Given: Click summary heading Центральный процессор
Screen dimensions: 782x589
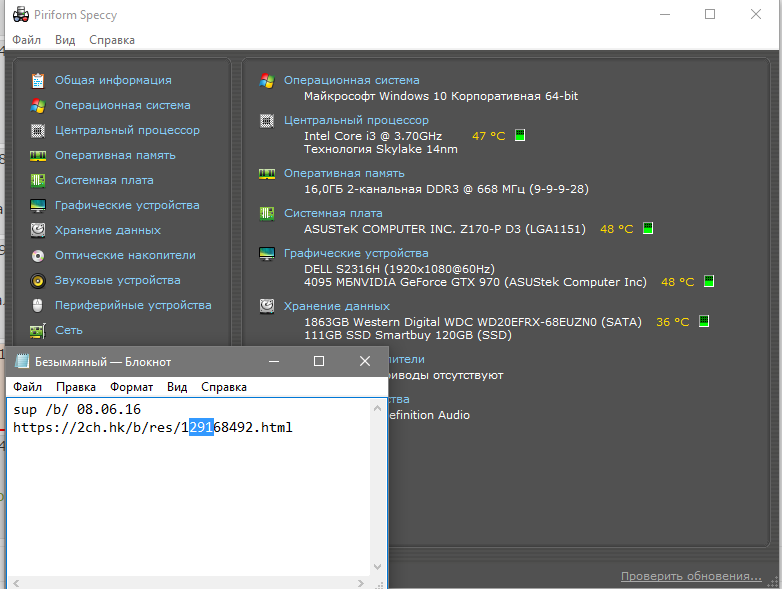Looking at the screenshot, I should [x=356, y=120].
